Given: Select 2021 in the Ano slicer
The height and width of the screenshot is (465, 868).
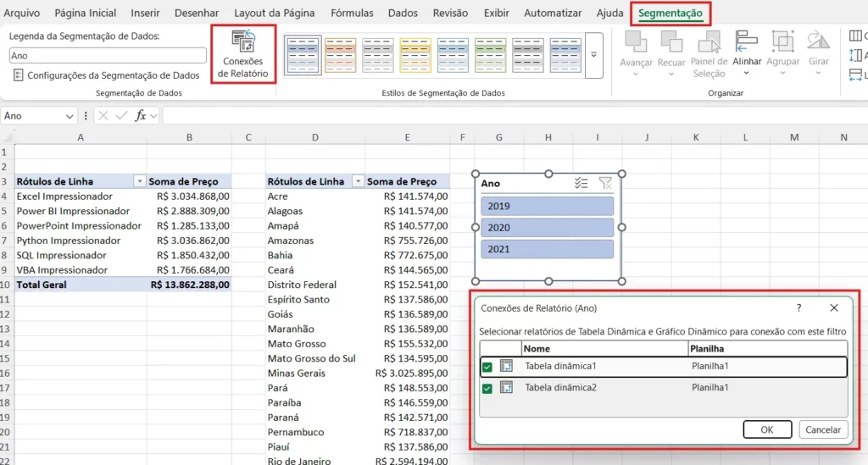Looking at the screenshot, I should pyautogui.click(x=547, y=249).
